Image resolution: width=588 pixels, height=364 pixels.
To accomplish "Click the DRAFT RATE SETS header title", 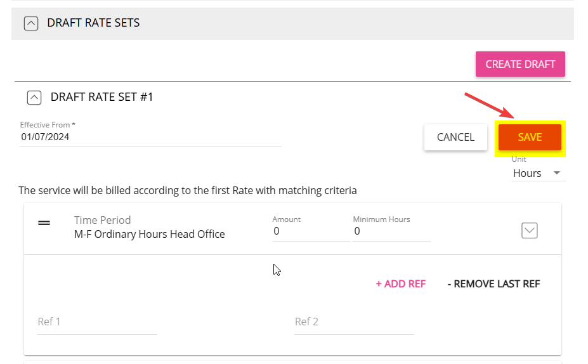I will point(93,23).
